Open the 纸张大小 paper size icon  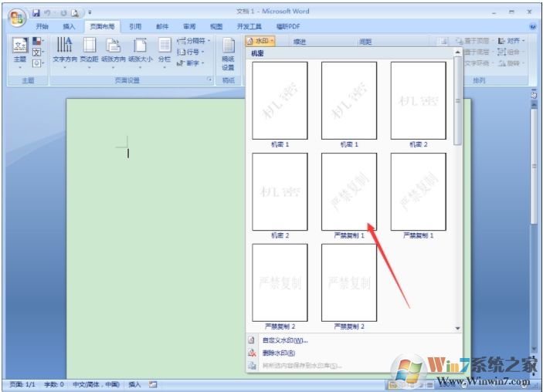[x=140, y=49]
